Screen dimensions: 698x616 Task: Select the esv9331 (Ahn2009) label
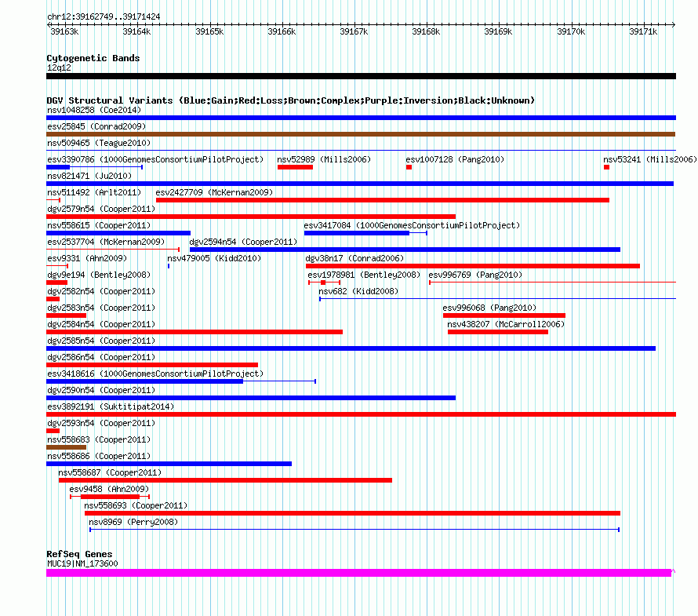(87, 258)
